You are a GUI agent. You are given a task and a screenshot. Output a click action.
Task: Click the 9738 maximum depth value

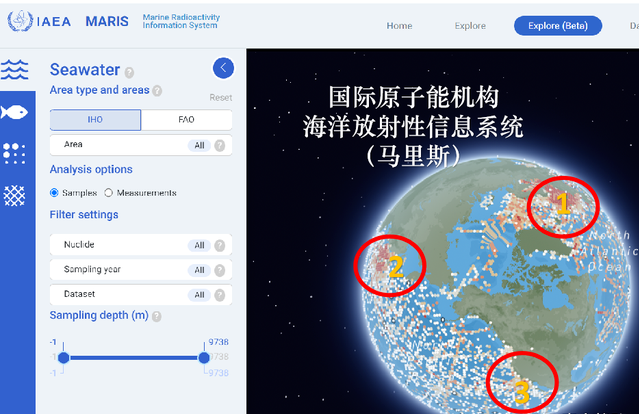click(218, 342)
